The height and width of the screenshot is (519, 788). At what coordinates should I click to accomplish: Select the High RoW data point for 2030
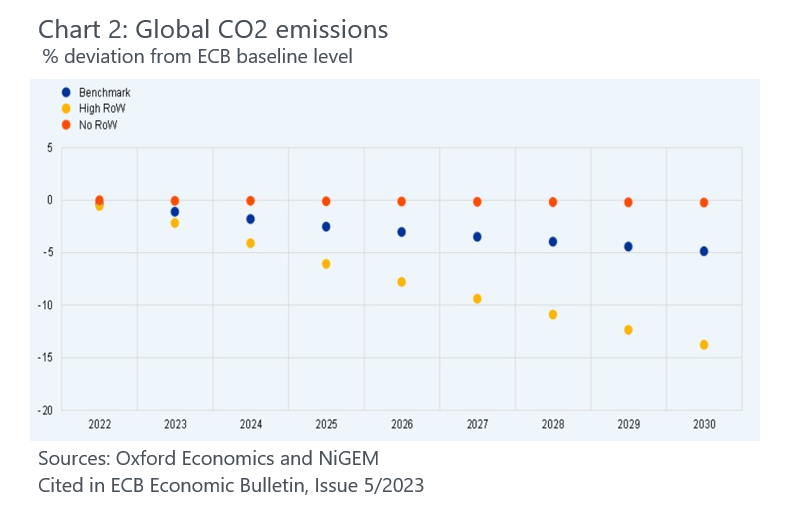(704, 345)
